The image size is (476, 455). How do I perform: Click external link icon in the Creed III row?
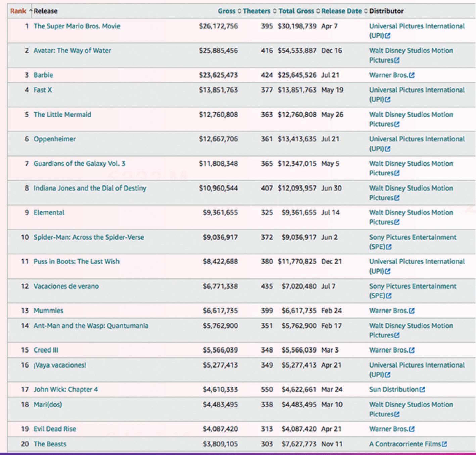point(412,350)
